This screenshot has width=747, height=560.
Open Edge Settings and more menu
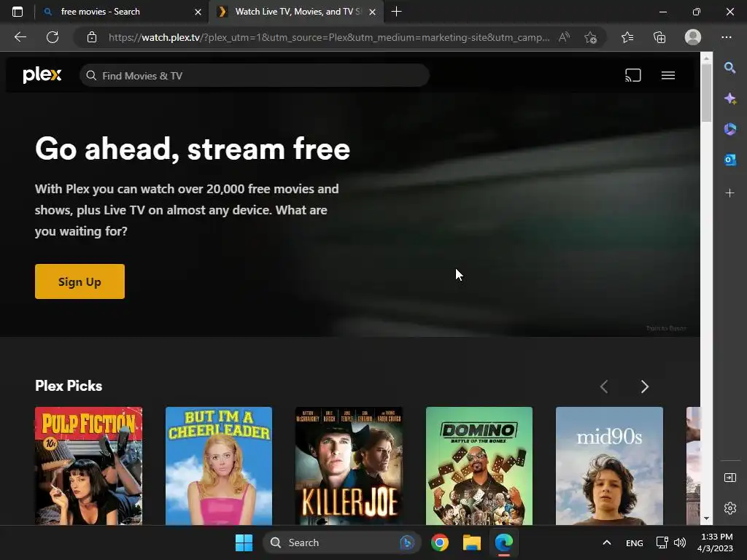pyautogui.click(x=726, y=37)
